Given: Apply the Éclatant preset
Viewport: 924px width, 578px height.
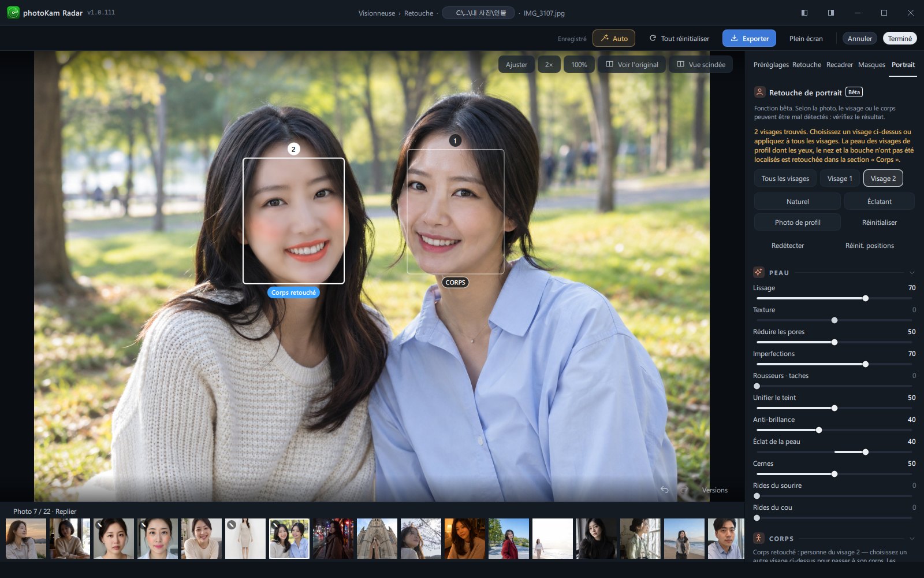Looking at the screenshot, I should (x=880, y=202).
